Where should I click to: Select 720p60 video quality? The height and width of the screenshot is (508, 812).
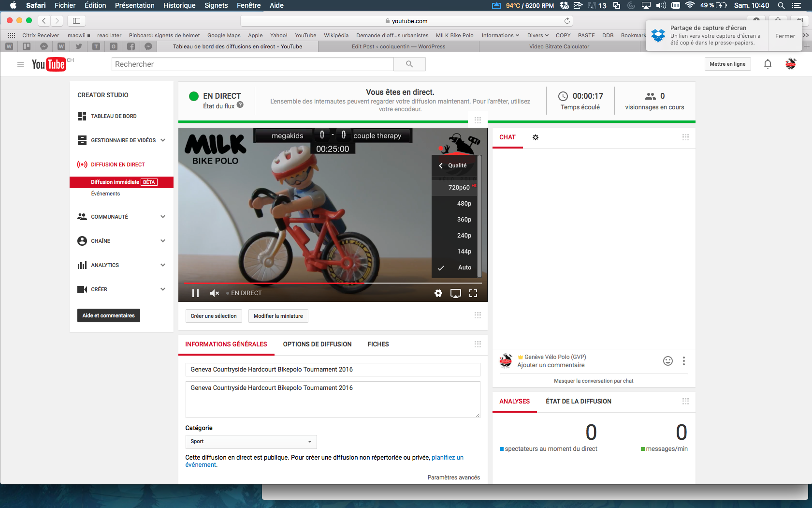[459, 187]
